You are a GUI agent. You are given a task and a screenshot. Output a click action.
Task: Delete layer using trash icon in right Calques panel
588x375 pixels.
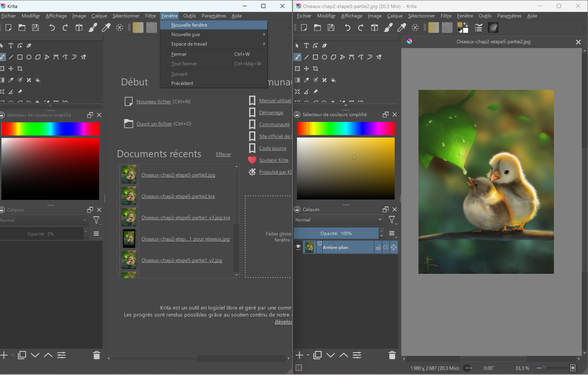point(392,355)
